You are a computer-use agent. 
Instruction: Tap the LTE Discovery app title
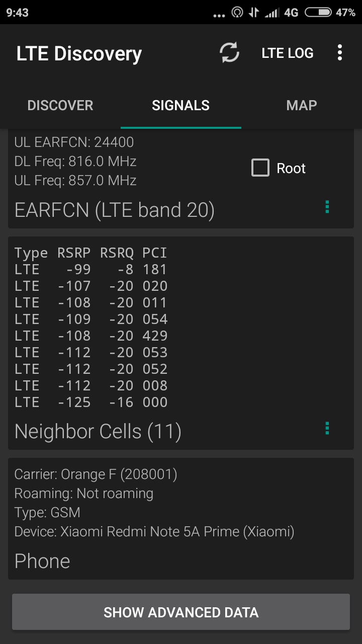tap(79, 53)
